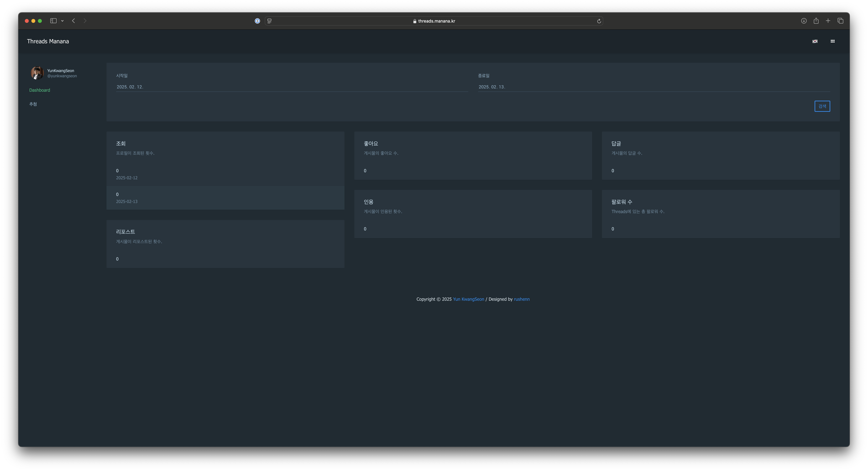Open a new tab with plus icon
Screen dimensions: 868x471
[828, 21]
